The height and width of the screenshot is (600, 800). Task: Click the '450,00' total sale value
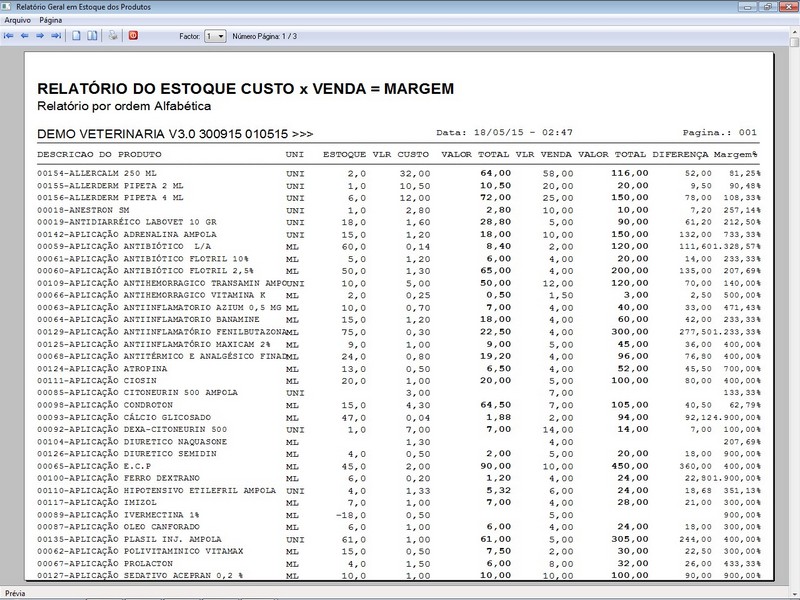click(630, 466)
